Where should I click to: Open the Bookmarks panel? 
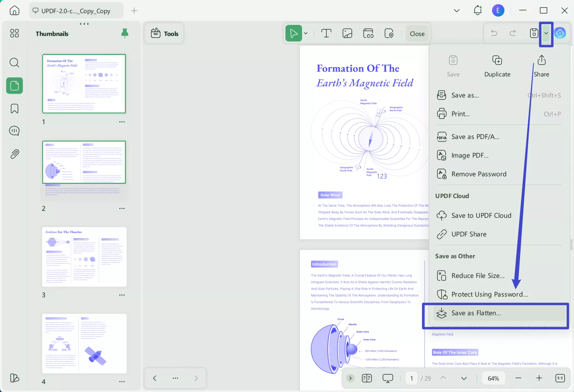pyautogui.click(x=14, y=109)
